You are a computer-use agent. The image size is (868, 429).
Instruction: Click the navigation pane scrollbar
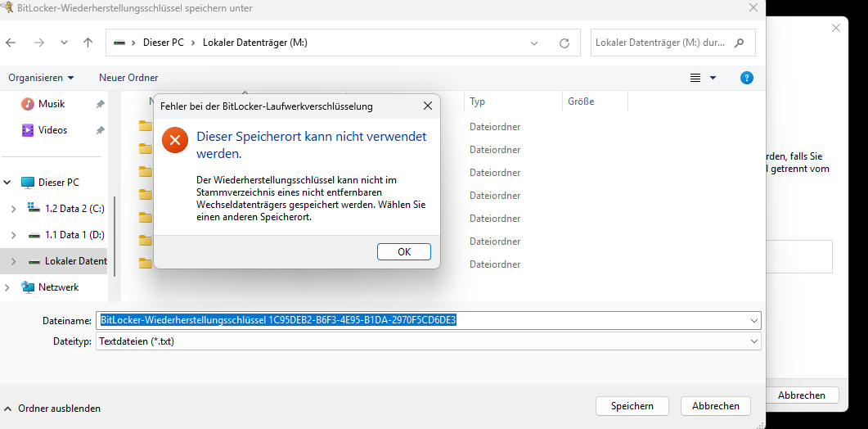[x=115, y=236]
